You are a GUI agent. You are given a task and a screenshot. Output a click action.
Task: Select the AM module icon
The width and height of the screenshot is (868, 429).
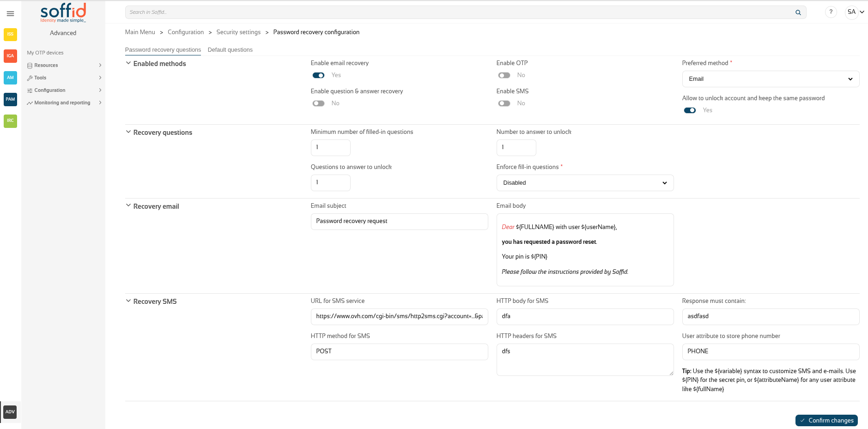(10, 78)
